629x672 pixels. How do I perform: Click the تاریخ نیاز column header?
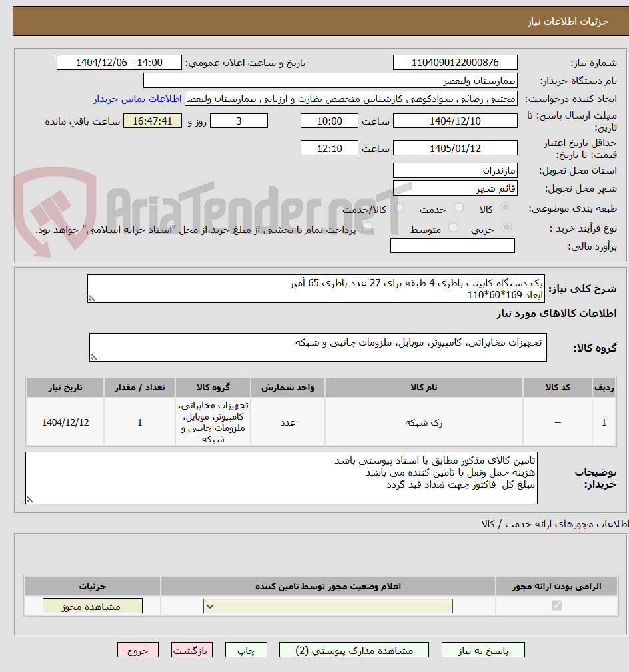(65, 388)
